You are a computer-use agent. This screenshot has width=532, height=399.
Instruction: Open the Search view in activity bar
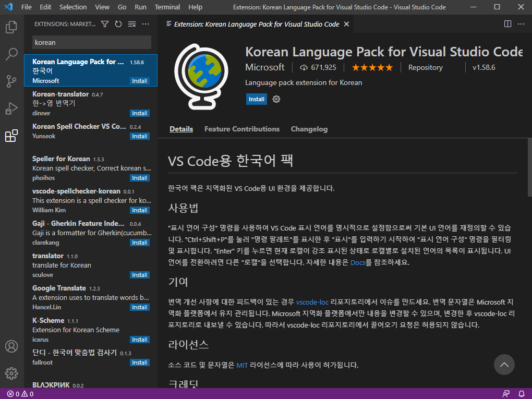coord(11,54)
